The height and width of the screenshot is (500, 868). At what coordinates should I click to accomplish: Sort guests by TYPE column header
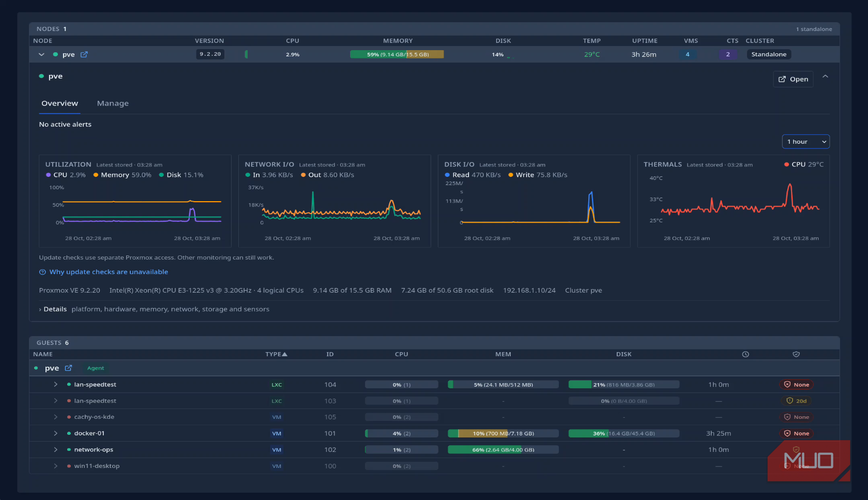276,354
